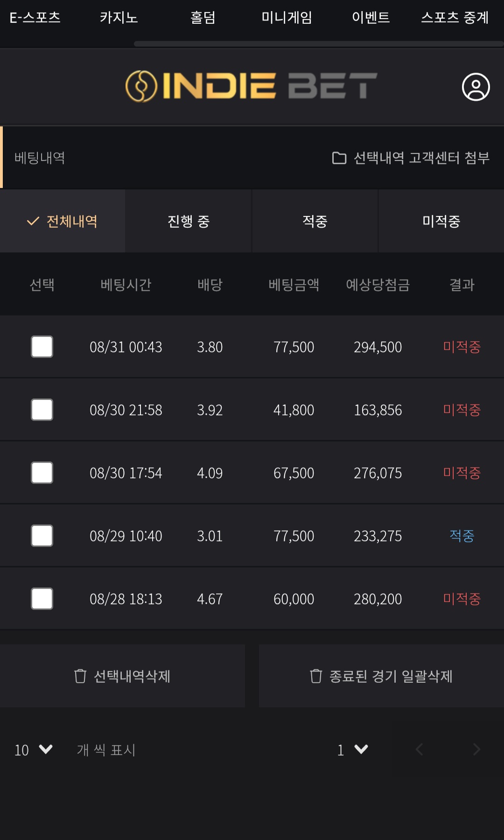Switch to the 진행 중 tab

(189, 221)
